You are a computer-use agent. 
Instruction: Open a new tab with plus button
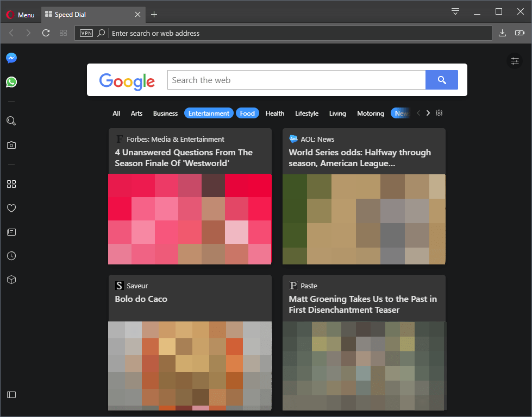coord(154,14)
